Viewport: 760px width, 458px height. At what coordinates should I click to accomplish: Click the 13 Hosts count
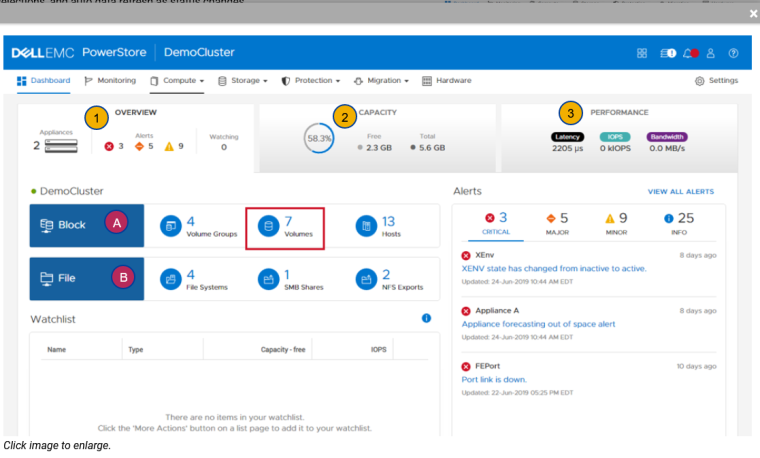tap(388, 222)
